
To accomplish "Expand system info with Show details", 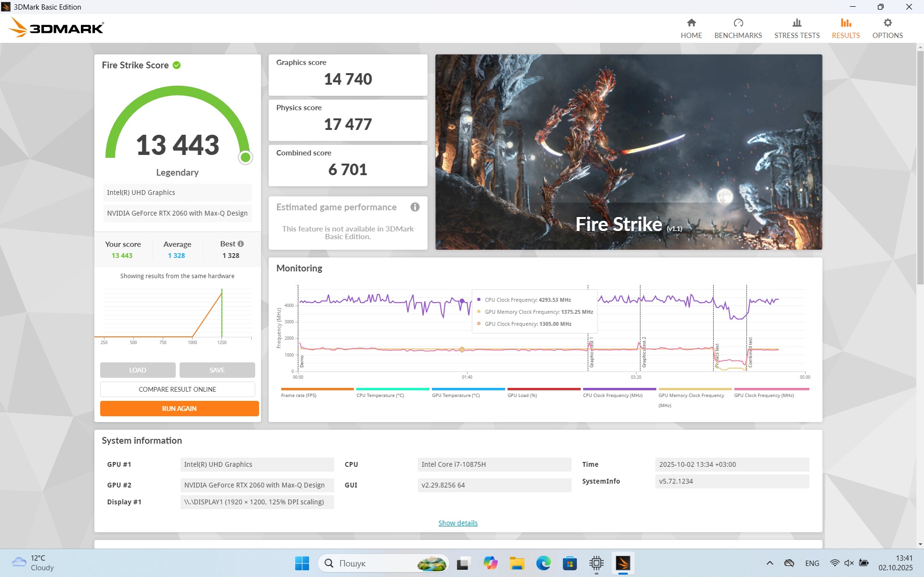I will point(457,523).
